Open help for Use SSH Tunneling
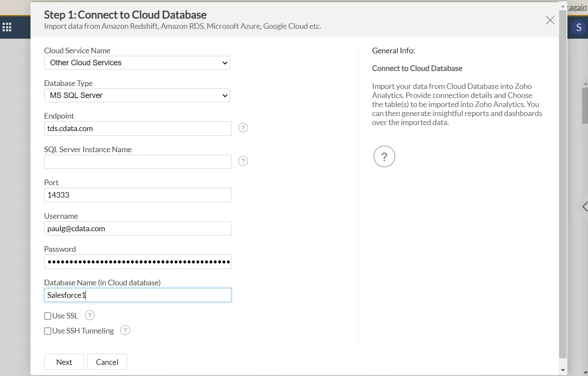The height and width of the screenshot is (376, 588). pos(125,330)
